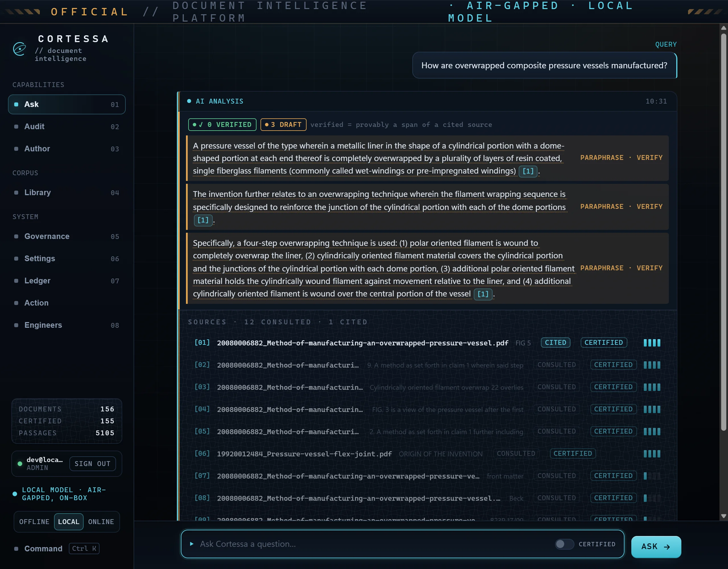Screen dimensions: 728x569
Task: Click relevance bars for source 07
Action: 652,476
